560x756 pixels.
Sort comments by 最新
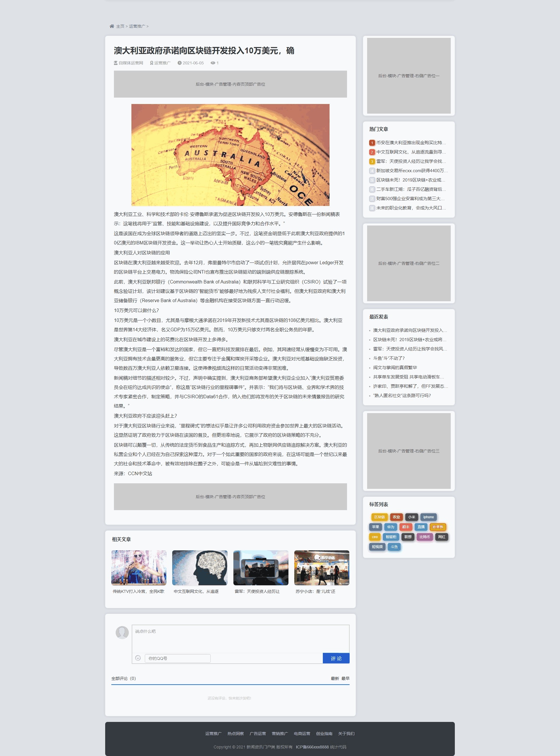click(x=334, y=679)
